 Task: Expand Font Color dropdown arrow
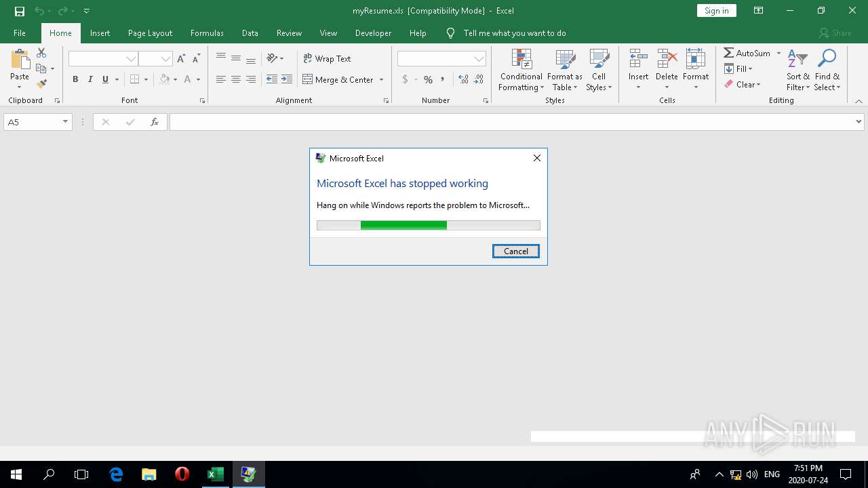[198, 79]
